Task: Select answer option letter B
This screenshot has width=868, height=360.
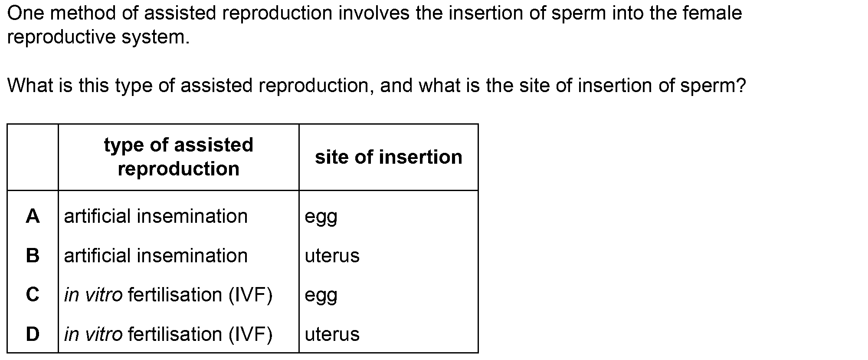Action: coord(33,255)
